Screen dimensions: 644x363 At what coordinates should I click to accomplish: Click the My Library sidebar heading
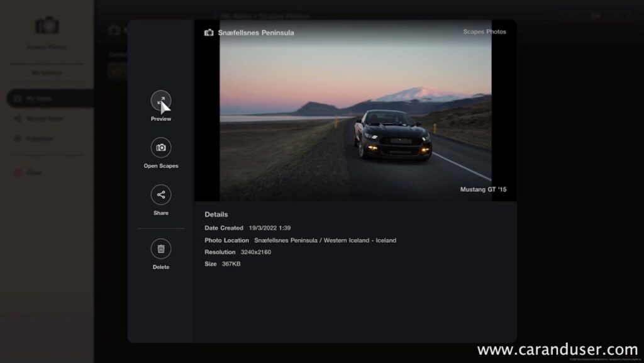pyautogui.click(x=47, y=73)
